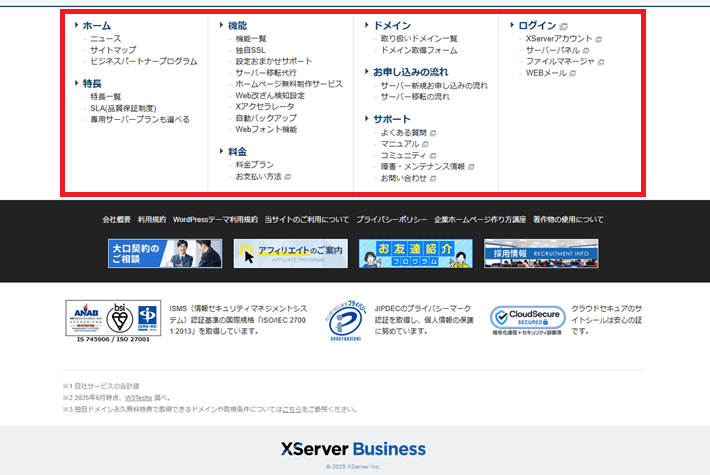
Task: Open サーバー移転代行 link
Action: [x=266, y=73]
